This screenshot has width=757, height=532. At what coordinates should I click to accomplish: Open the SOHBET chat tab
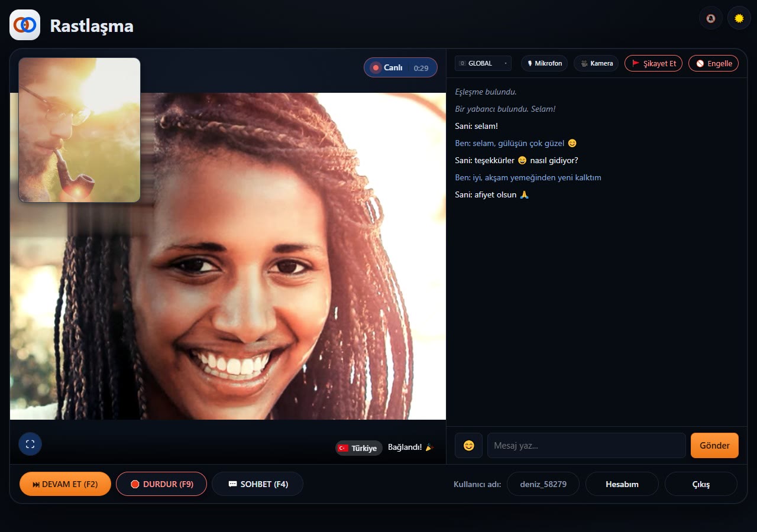[258, 484]
